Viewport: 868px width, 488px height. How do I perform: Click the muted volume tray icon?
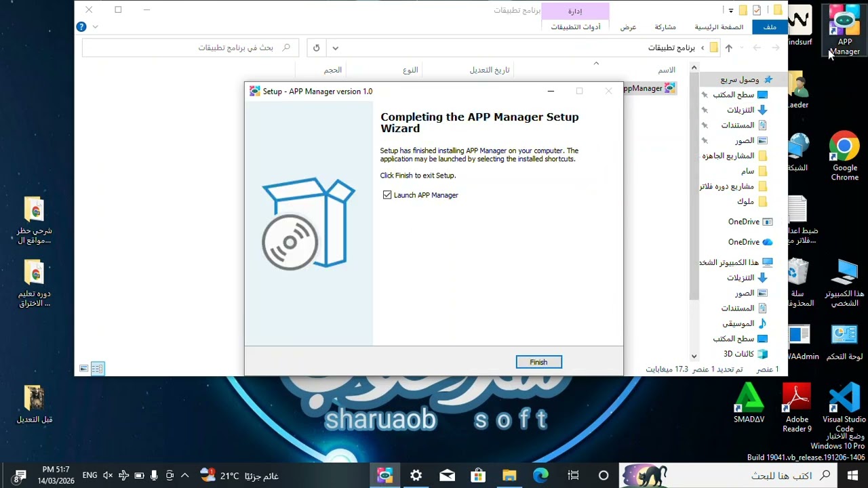tap(108, 476)
